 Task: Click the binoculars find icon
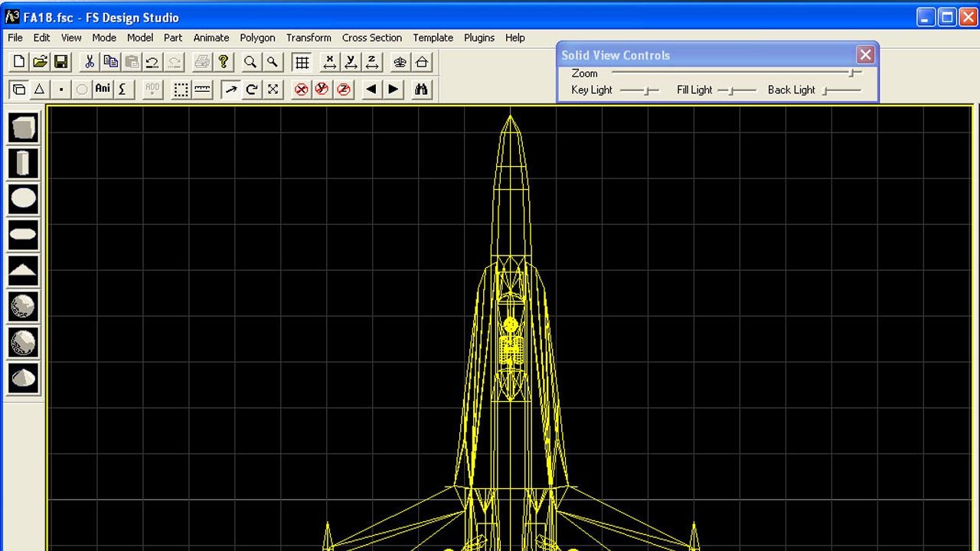pos(421,90)
